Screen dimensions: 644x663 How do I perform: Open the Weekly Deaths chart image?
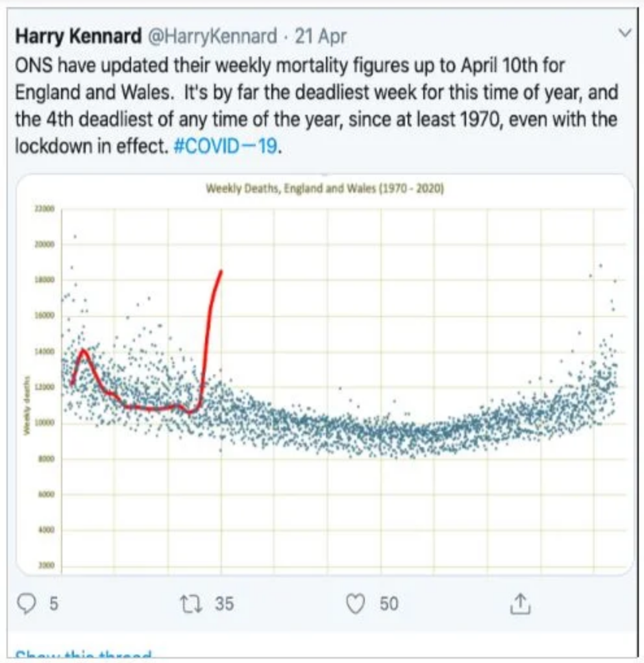325,374
